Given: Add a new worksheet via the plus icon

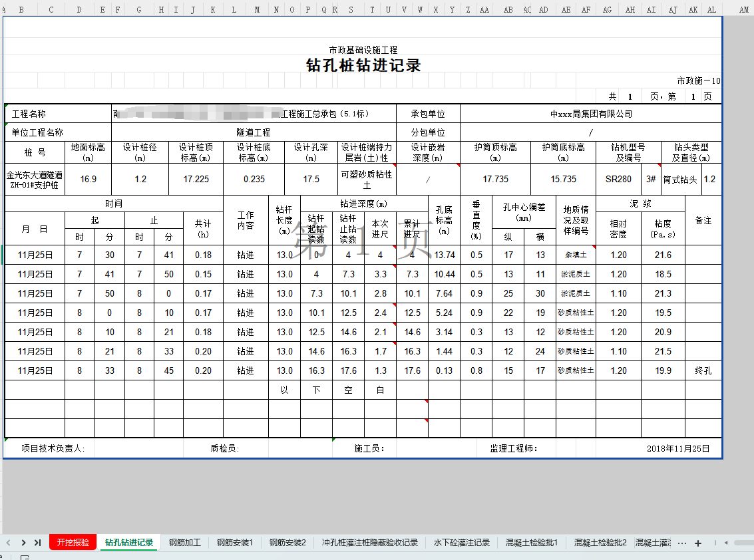Looking at the screenshot, I should [697, 543].
